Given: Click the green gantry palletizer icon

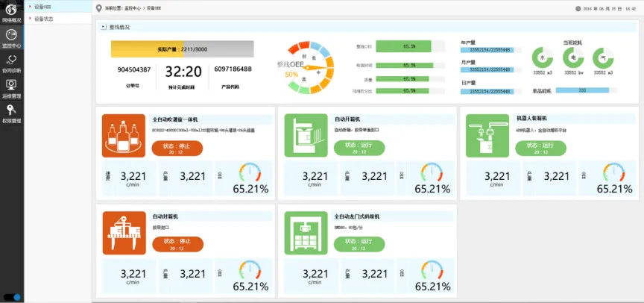Looking at the screenshot, I should coord(306,232).
